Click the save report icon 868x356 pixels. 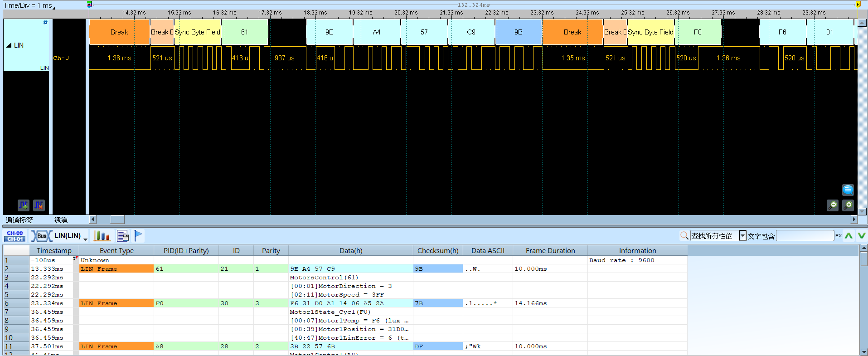(x=123, y=236)
